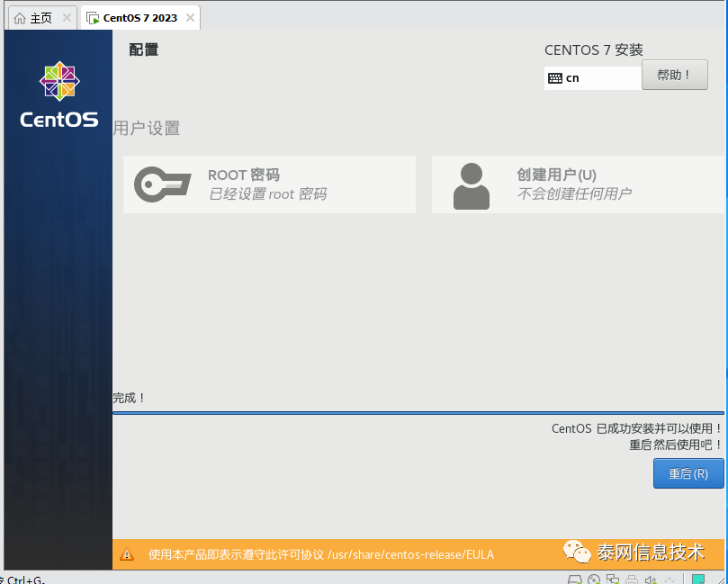
Task: Click the installation progress bar
Action: coord(418,413)
